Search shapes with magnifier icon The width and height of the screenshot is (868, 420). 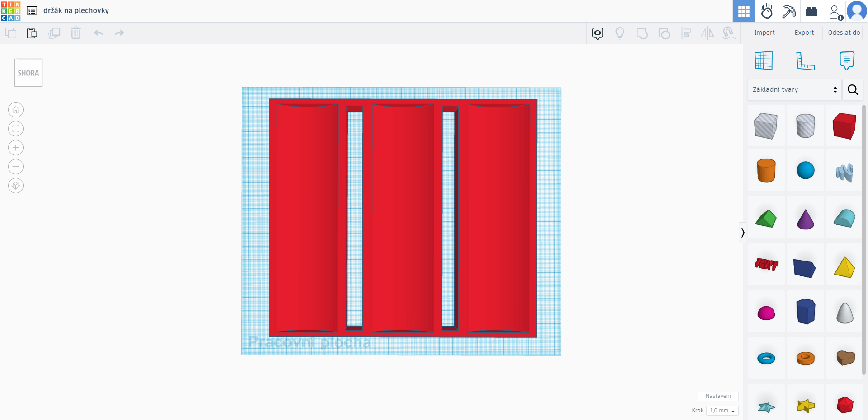pyautogui.click(x=853, y=89)
